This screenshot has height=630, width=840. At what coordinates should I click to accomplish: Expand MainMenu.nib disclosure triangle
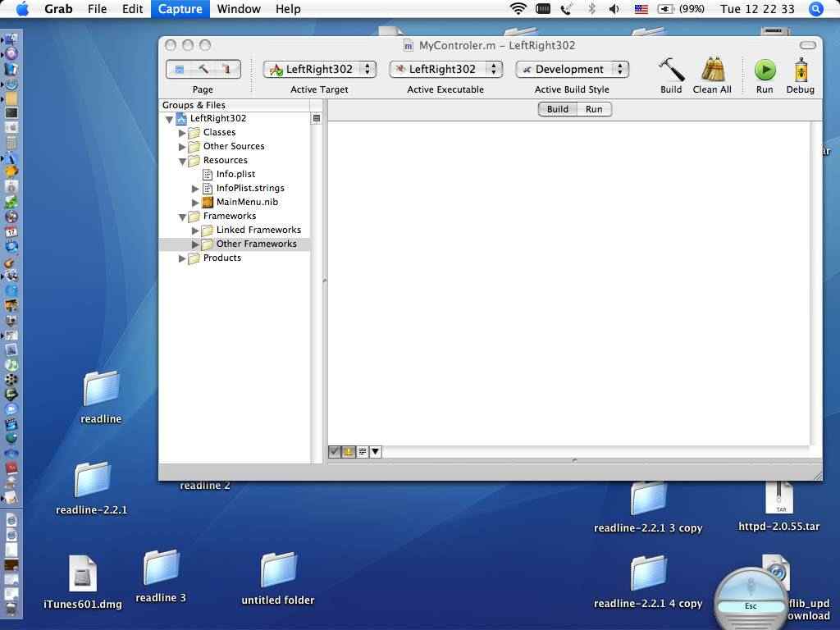195,203
